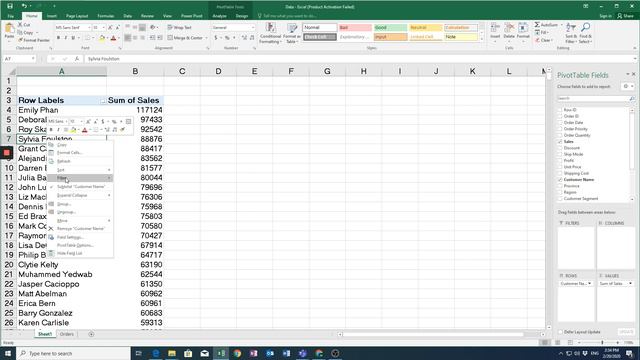This screenshot has width=640, height=360.
Task: Check the Region field checkbox
Action: click(560, 192)
